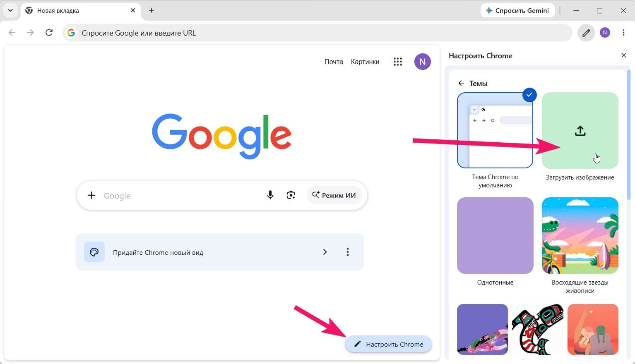Viewport: 635px width, 364px height.
Task: Go back from Темы with arrow
Action: (461, 83)
